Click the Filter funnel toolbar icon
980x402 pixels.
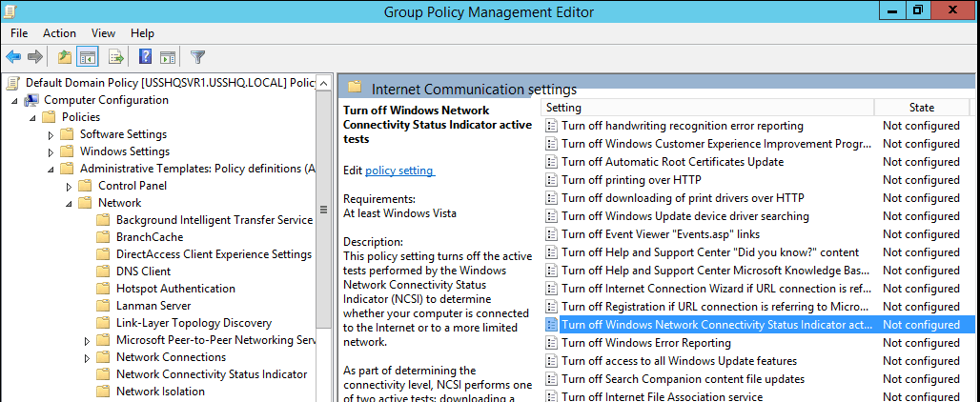197,57
